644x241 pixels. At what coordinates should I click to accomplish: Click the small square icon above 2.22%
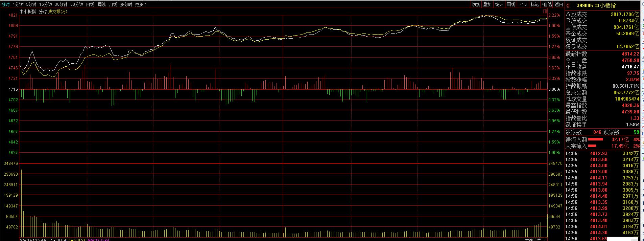click(545, 11)
